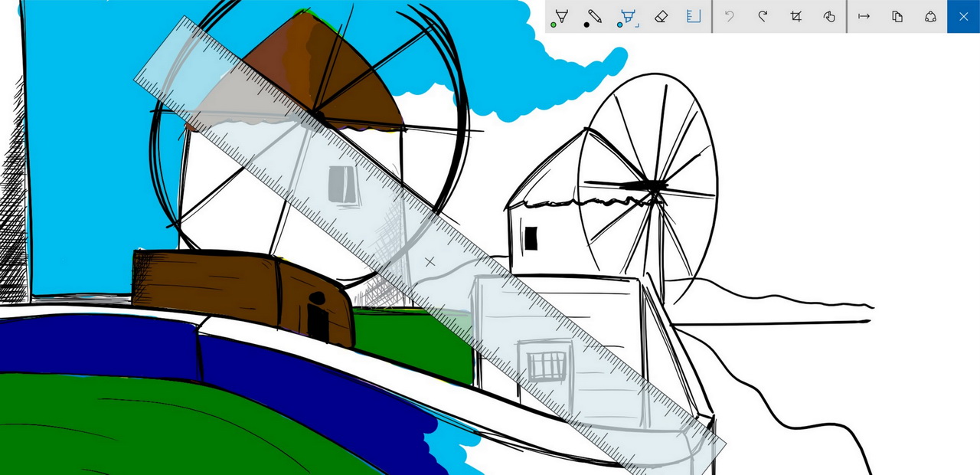Toggle the ruler in the toolbar
Image resolution: width=980 pixels, height=475 pixels.
[x=694, y=16]
